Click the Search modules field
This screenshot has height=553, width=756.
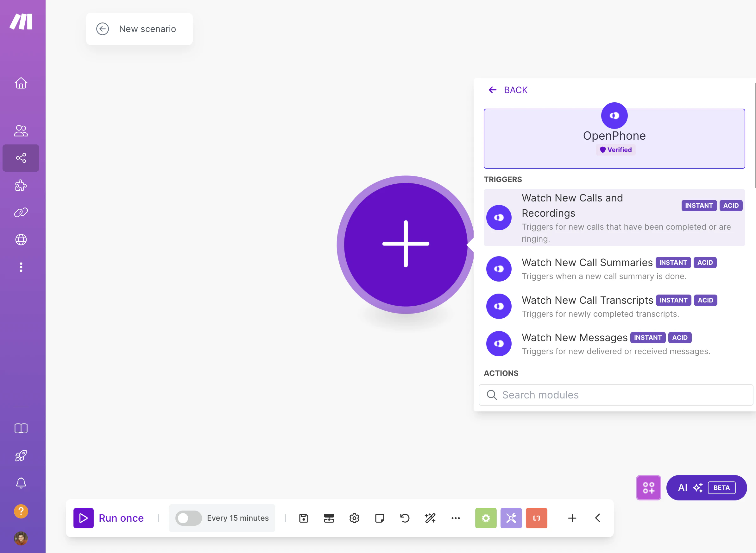[615, 395]
